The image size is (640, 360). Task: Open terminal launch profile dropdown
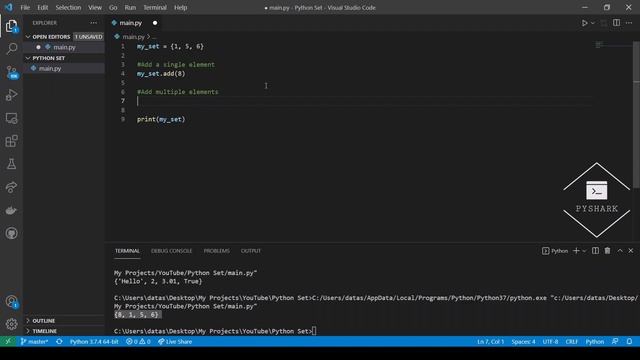point(584,251)
